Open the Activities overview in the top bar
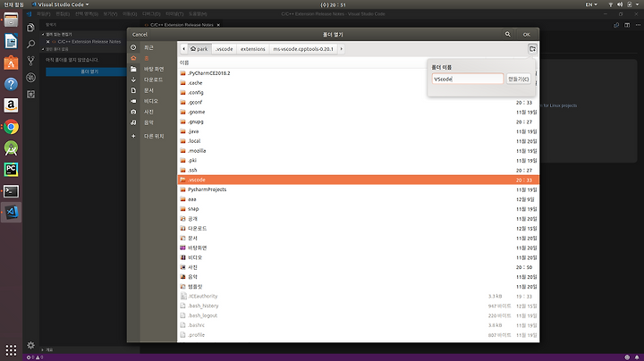644x361 pixels. pos(13,4)
